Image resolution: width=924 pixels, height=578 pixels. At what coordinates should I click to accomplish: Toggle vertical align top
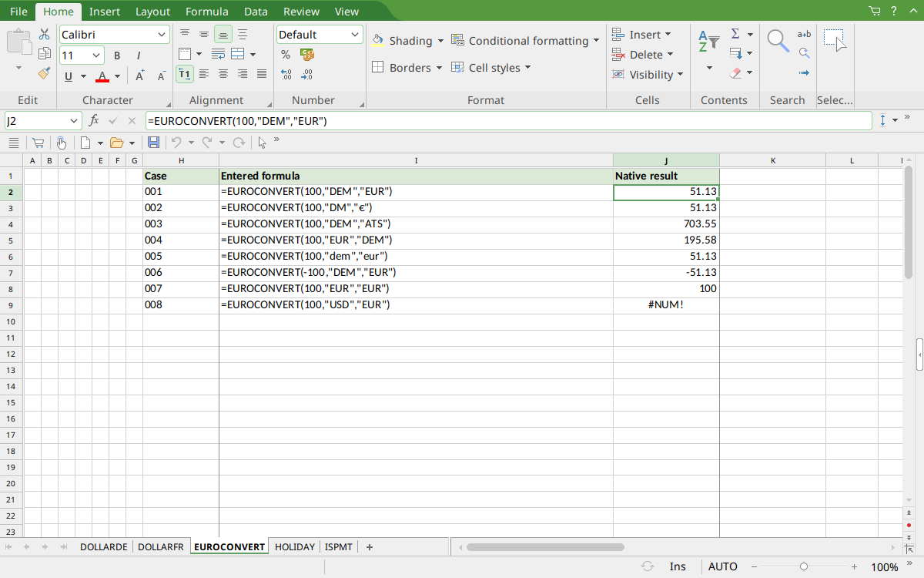(x=185, y=34)
